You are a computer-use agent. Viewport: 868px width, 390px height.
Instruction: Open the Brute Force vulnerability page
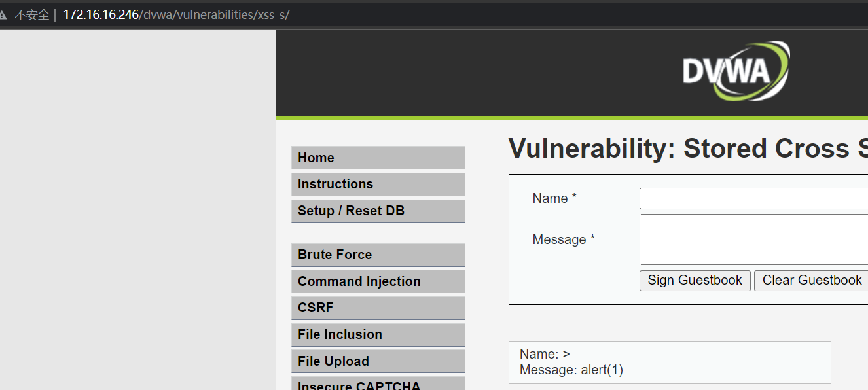(378, 255)
